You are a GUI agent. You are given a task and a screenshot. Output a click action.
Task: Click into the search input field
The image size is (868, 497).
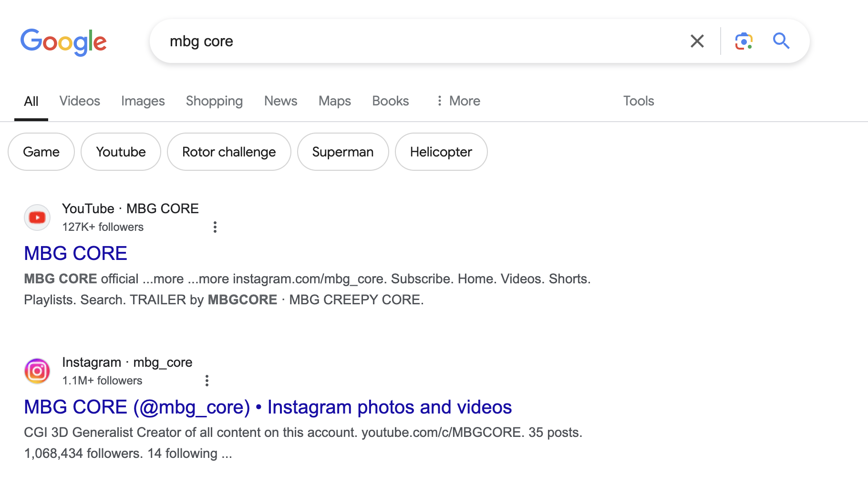point(420,41)
